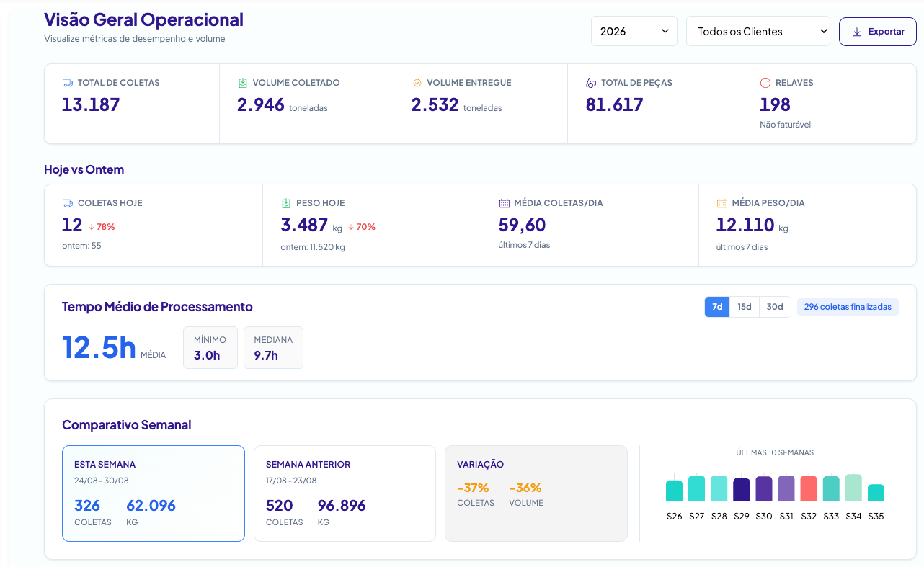Click the 296 coletas finalizadas badge
924x567 pixels.
pos(848,307)
